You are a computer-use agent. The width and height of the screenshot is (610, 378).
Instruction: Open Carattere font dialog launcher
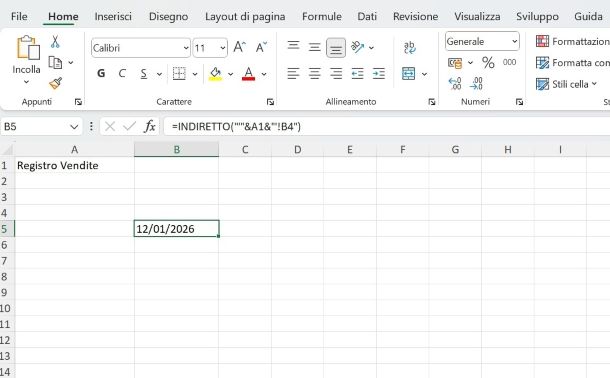(x=270, y=102)
